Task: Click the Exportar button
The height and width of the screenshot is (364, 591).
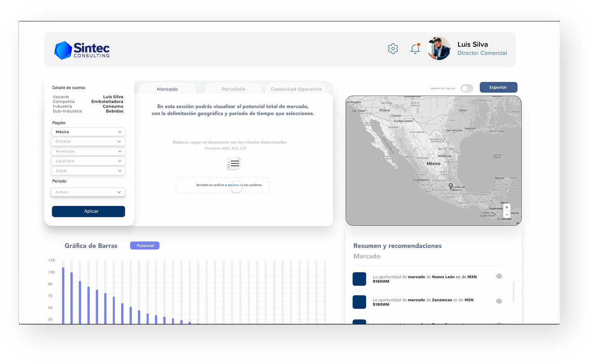Action: (x=498, y=87)
